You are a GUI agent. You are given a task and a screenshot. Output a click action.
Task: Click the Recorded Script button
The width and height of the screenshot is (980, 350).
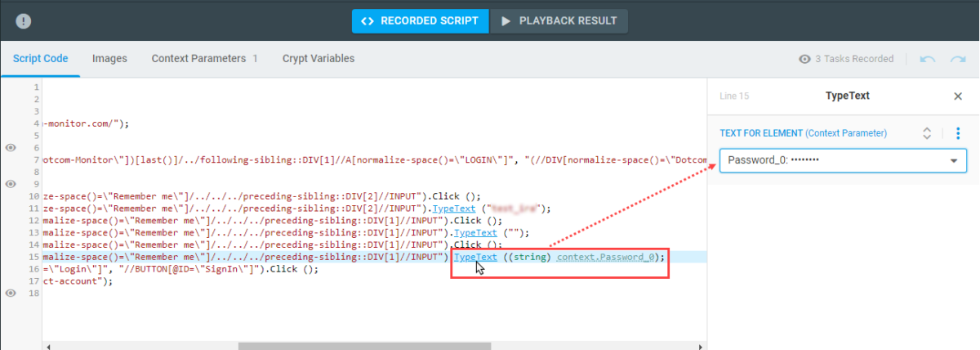click(x=421, y=21)
